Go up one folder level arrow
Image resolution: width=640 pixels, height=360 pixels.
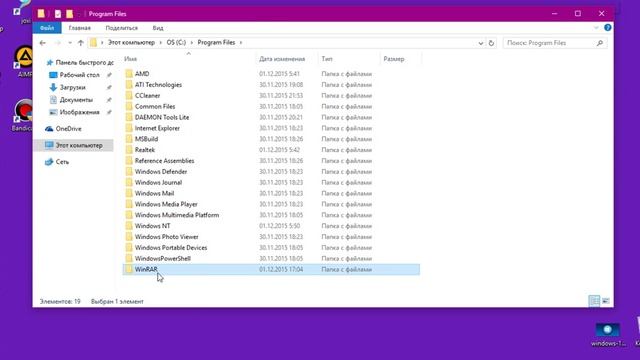pyautogui.click(x=81, y=43)
